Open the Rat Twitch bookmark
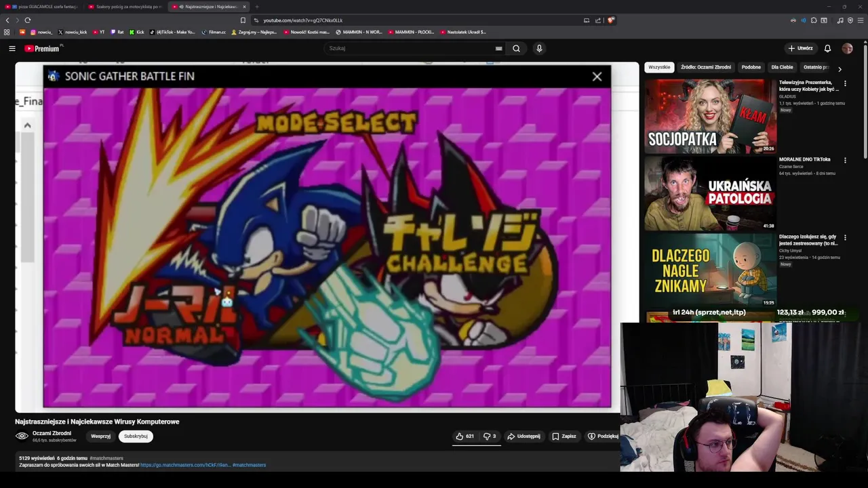Screen dimensions: 868x488 click(x=117, y=32)
